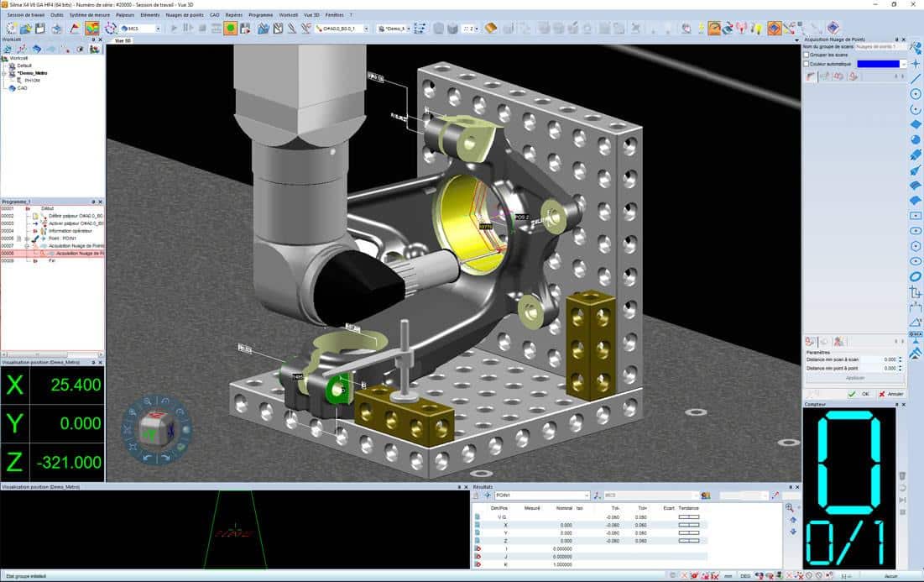Click the colorful deviation map toolbar icon

92,29
